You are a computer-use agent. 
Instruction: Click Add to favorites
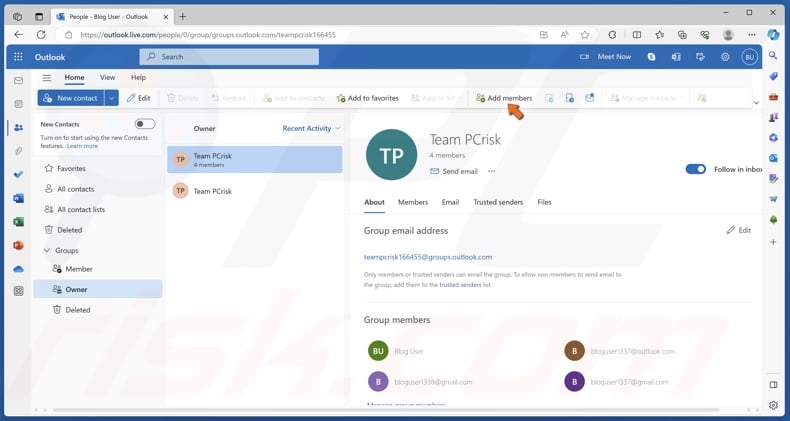point(368,98)
